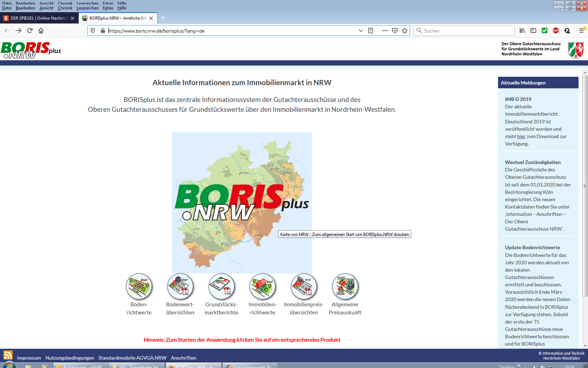Show site security padlock info
The height and width of the screenshot is (368, 588).
coord(103,30)
